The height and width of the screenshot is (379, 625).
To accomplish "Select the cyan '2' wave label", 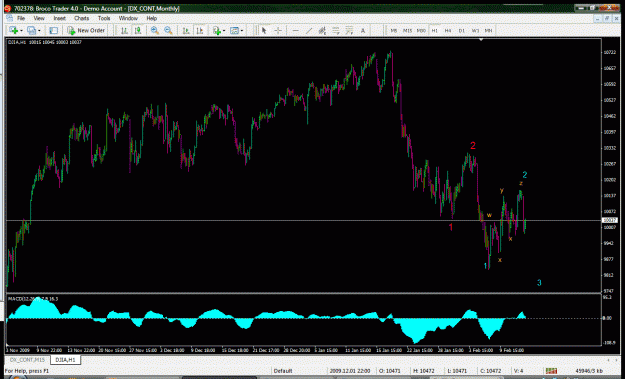I will coord(525,175).
